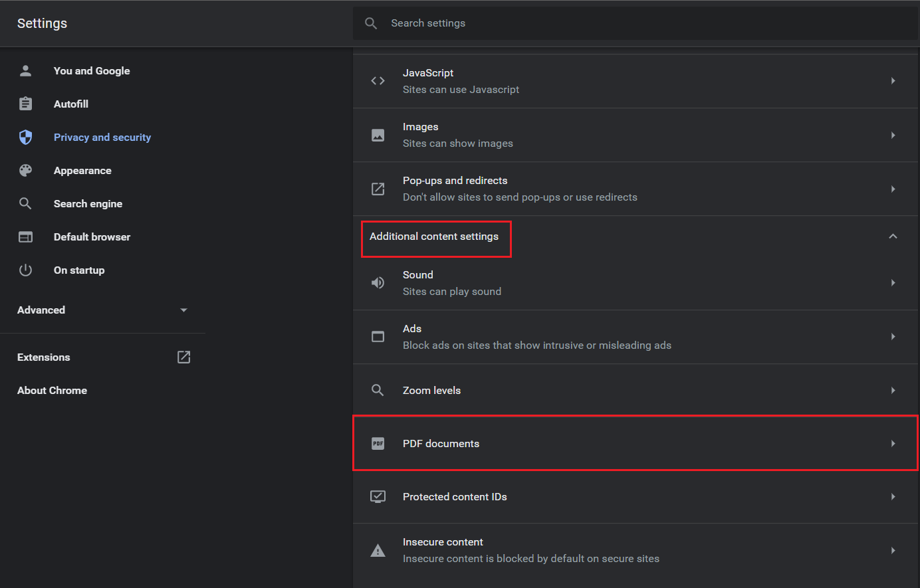
Task: Open Autofill settings section
Action: 71,104
